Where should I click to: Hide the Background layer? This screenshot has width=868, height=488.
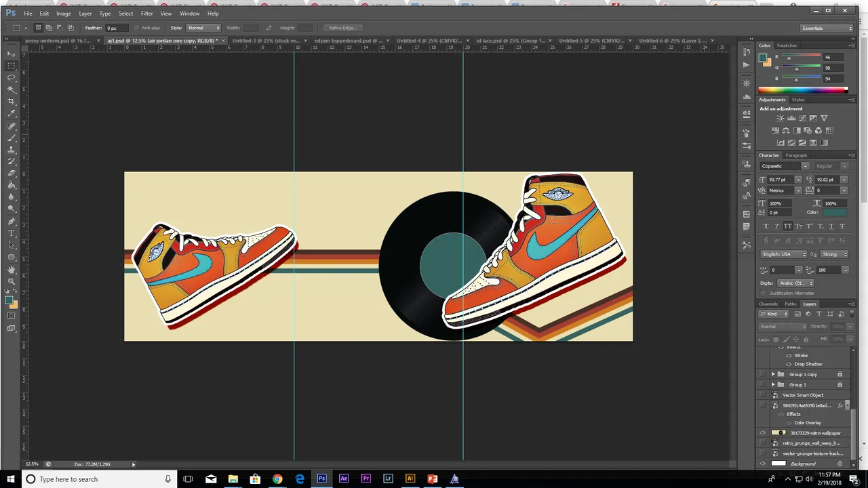click(763, 464)
